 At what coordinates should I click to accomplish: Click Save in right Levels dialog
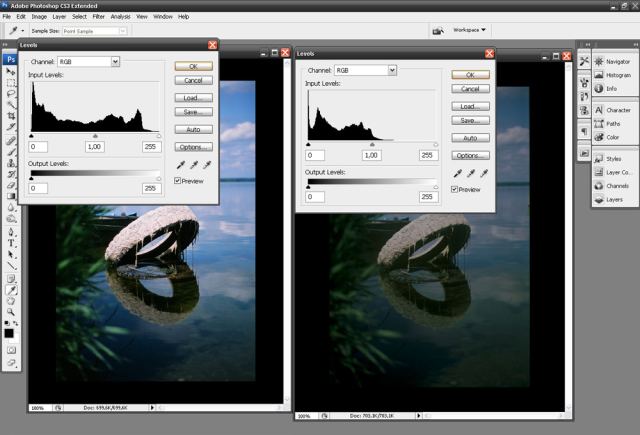tap(470, 120)
